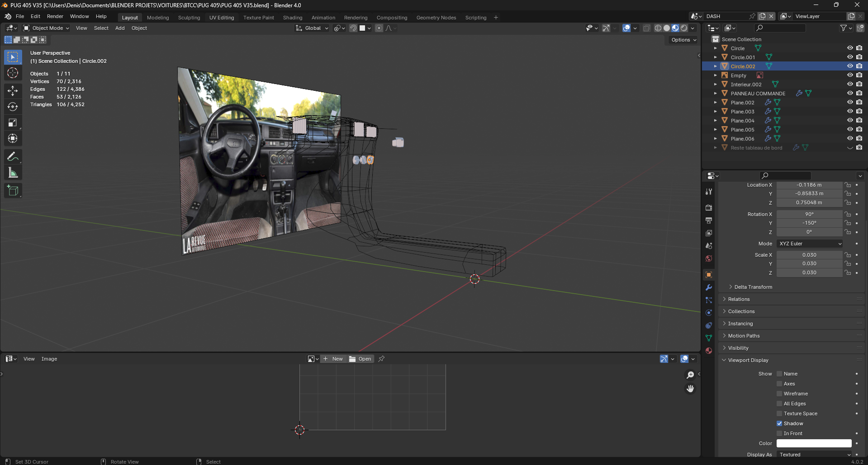Image resolution: width=868 pixels, height=465 pixels.
Task: Open the Material properties tab
Action: point(709,351)
